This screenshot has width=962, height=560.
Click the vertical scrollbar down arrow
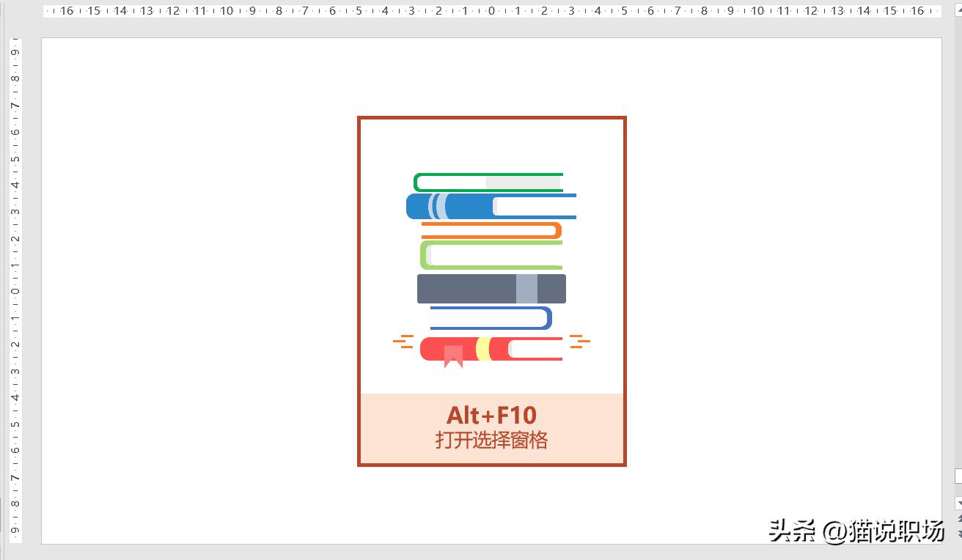[958, 504]
